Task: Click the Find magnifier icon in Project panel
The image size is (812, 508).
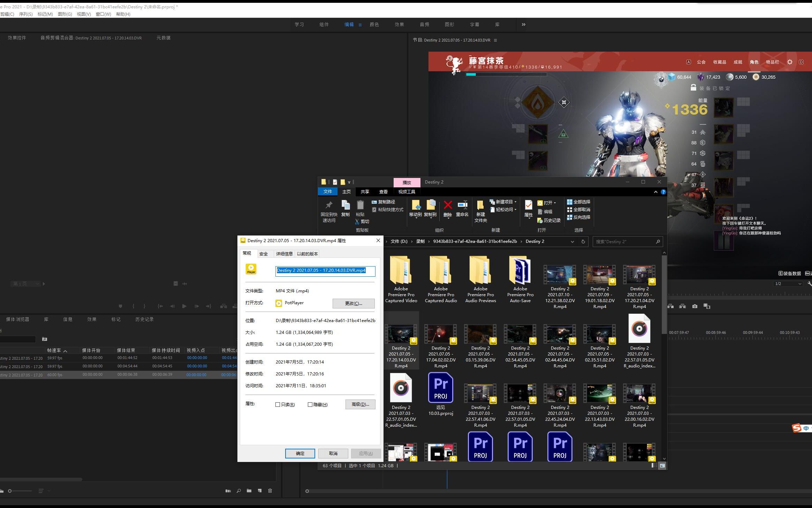Action: [239, 491]
